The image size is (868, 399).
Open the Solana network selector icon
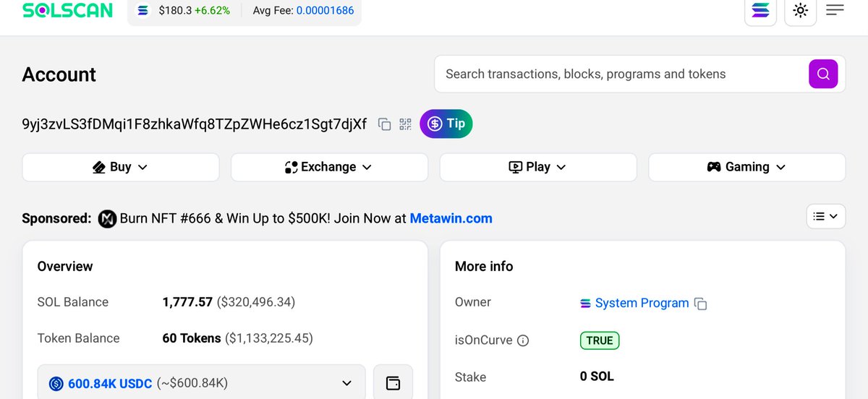pos(760,11)
